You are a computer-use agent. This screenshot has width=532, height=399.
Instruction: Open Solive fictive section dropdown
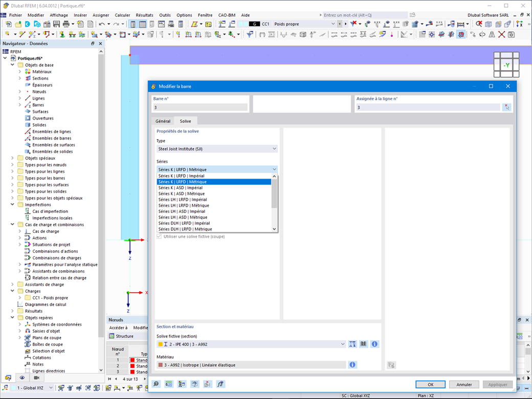[x=251, y=344]
